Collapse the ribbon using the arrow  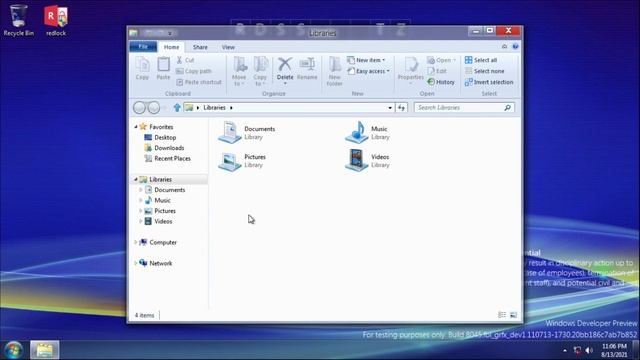[x=504, y=47]
